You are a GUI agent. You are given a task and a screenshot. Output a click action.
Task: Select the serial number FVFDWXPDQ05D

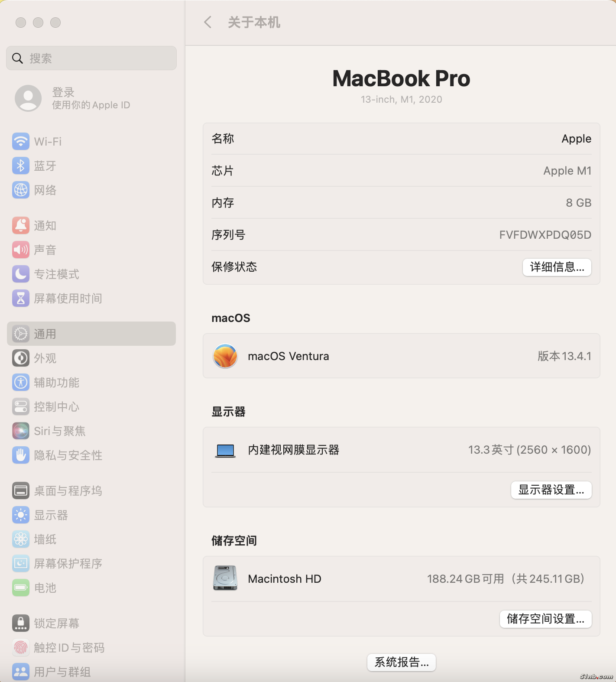pos(545,235)
